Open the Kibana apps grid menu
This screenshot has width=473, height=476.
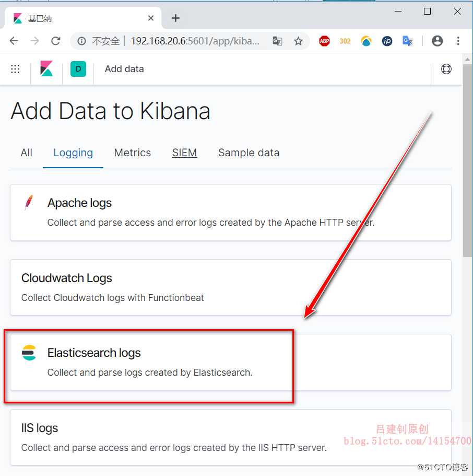(15, 69)
